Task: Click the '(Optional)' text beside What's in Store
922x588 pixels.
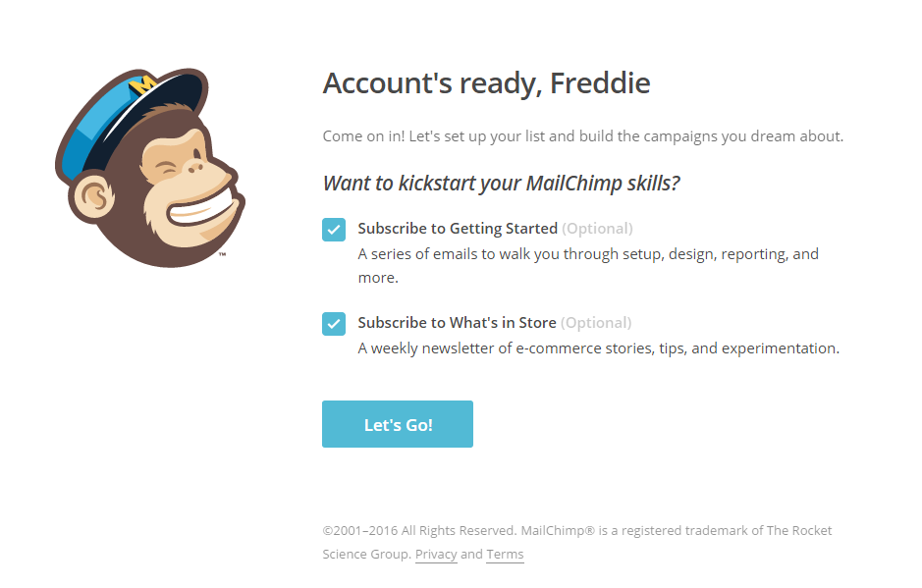Action: (596, 322)
